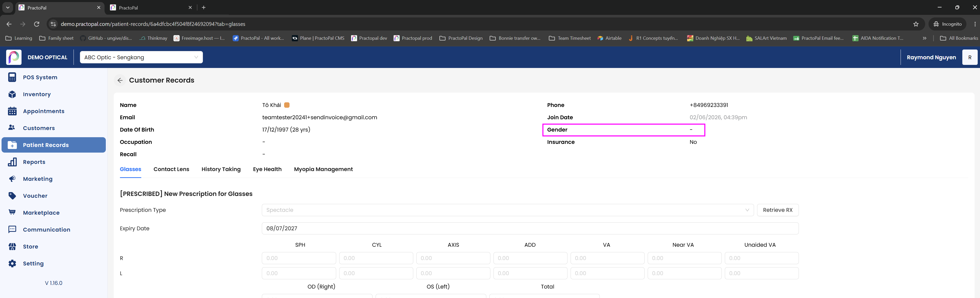Expand the ABC Optic - Sengkang branch dropdown
The height and width of the screenshot is (298, 980).
(x=141, y=57)
